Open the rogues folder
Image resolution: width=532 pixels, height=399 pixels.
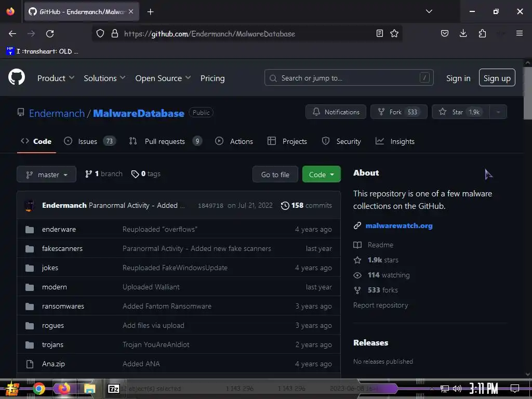click(52, 325)
